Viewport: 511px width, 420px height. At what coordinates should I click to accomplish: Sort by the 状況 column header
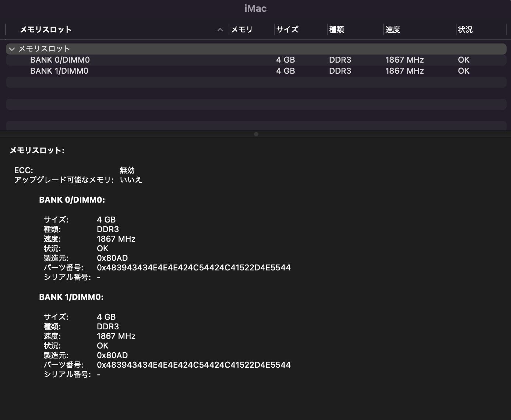[465, 30]
